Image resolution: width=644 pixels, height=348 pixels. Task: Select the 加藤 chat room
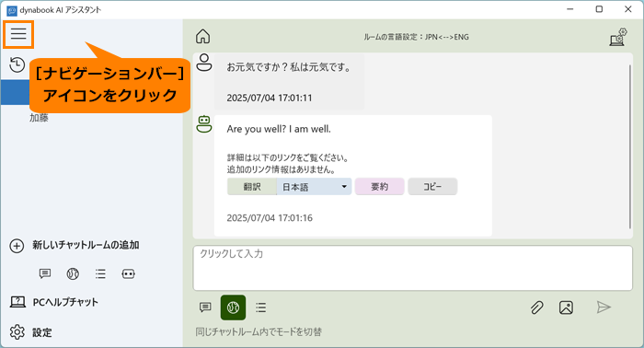[39, 118]
